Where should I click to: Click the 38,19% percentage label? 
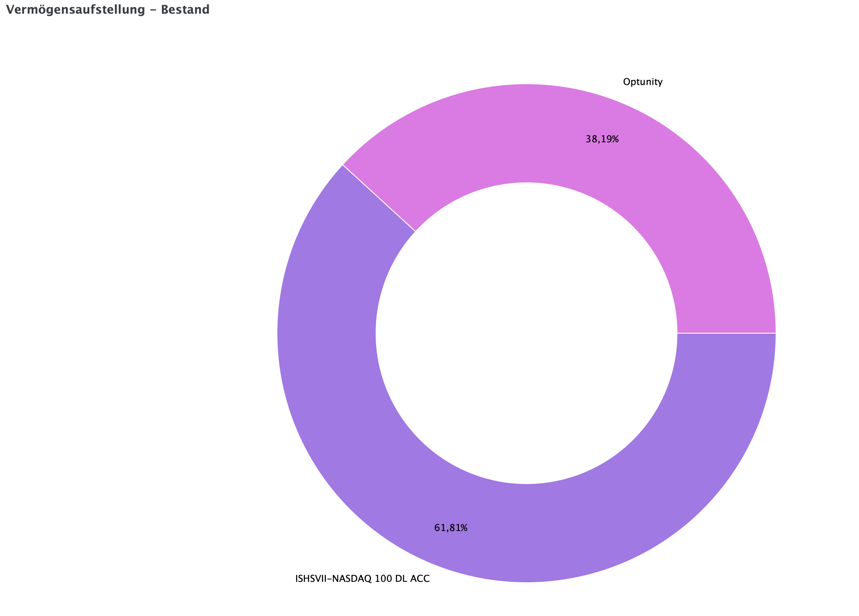[x=602, y=139]
